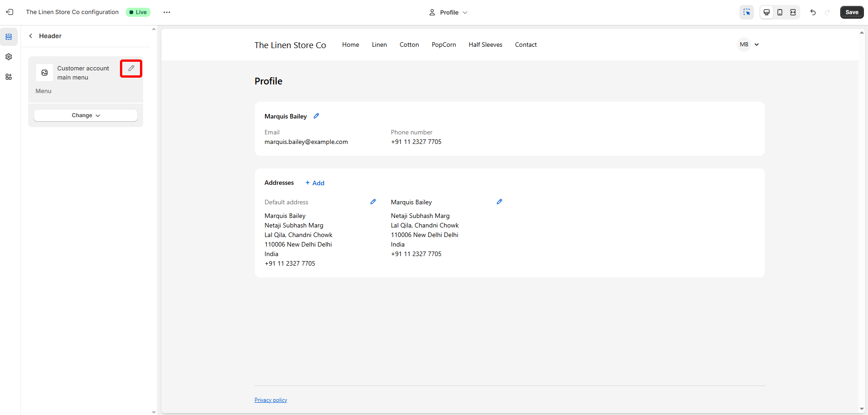Switch to desktop preview view

pos(767,12)
